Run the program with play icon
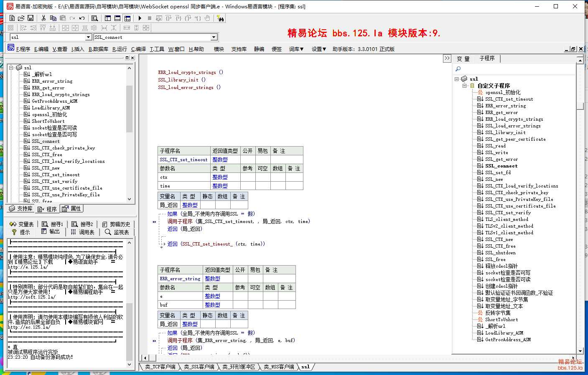588x375 pixels. coord(140,18)
